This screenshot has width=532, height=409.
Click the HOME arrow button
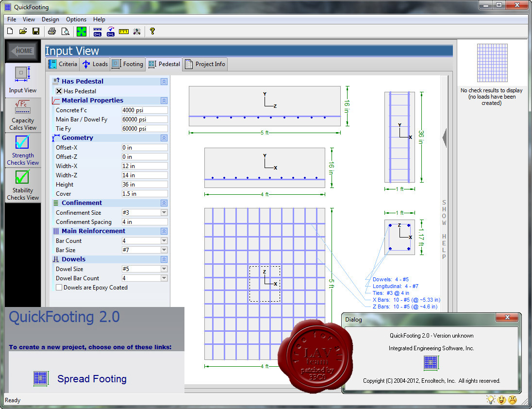23,51
